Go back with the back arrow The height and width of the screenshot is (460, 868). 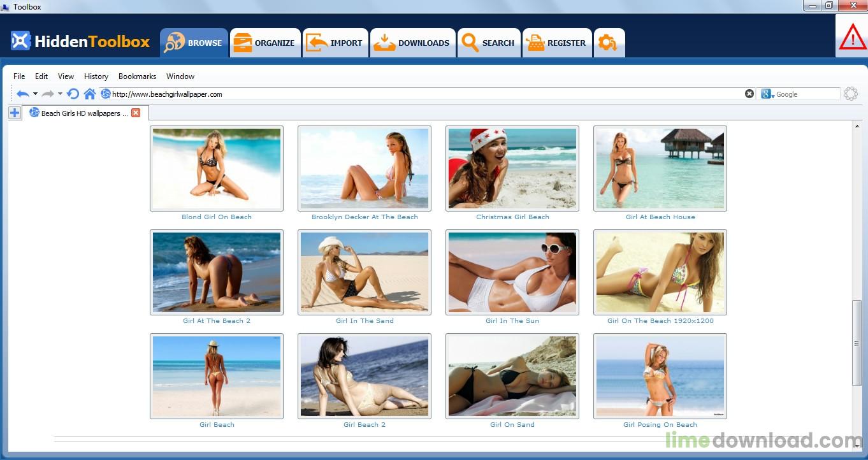click(x=23, y=94)
